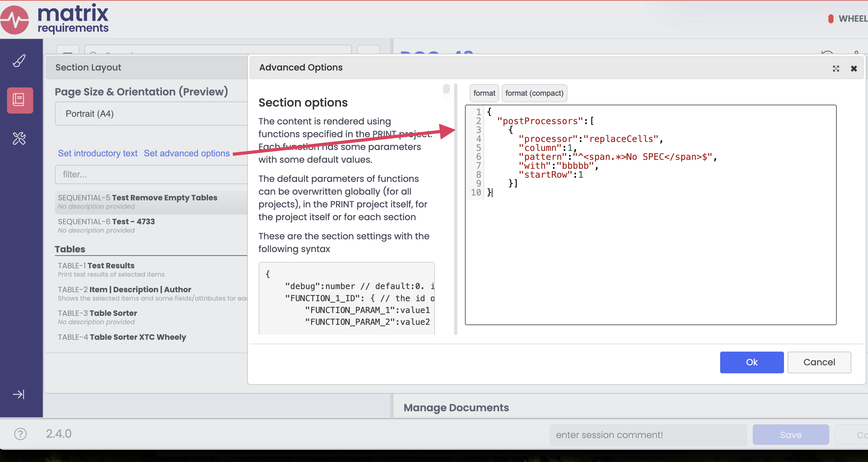Viewport: 868px width, 462px height.
Task: Click the help question mark icon bottom-left
Action: (x=20, y=434)
